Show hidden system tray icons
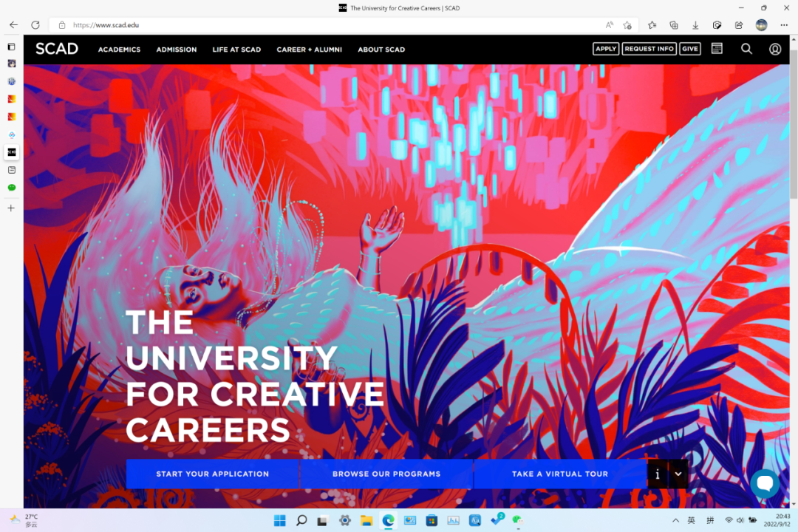The width and height of the screenshot is (798, 532). pos(675,520)
